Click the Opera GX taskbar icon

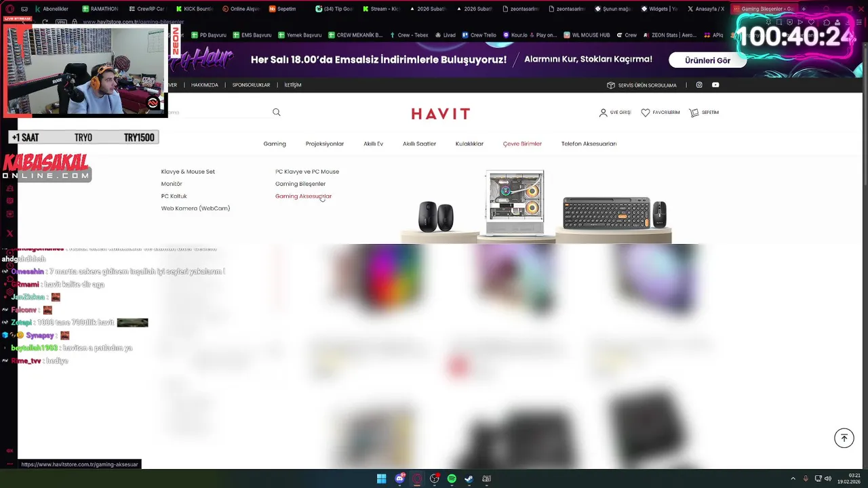tap(417, 479)
